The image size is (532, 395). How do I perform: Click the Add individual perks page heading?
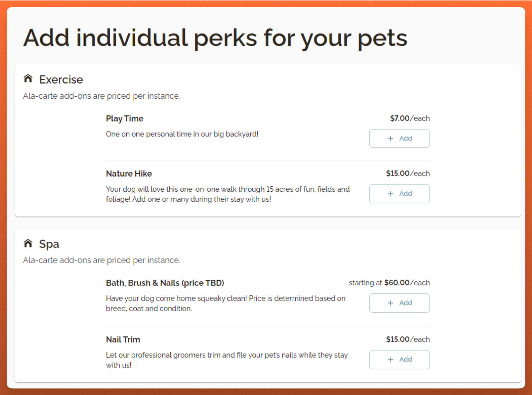point(215,38)
